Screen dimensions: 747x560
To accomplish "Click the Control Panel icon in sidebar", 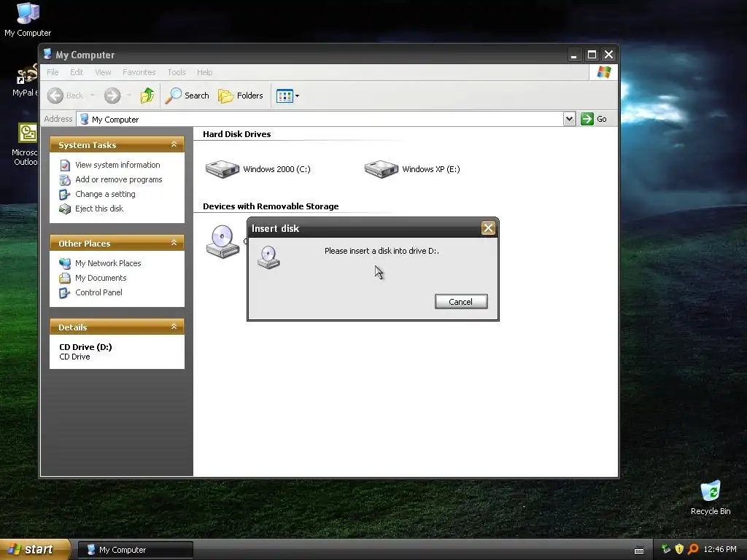I will (x=65, y=293).
